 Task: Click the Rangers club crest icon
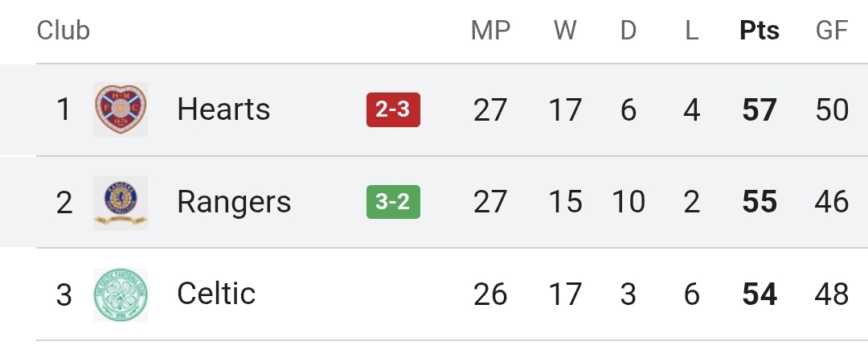(x=121, y=202)
